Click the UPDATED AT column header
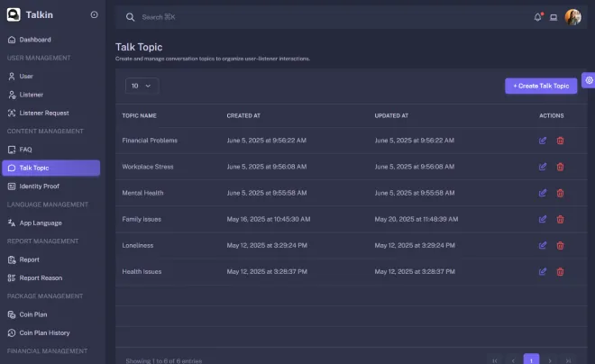595x364 pixels. point(391,115)
